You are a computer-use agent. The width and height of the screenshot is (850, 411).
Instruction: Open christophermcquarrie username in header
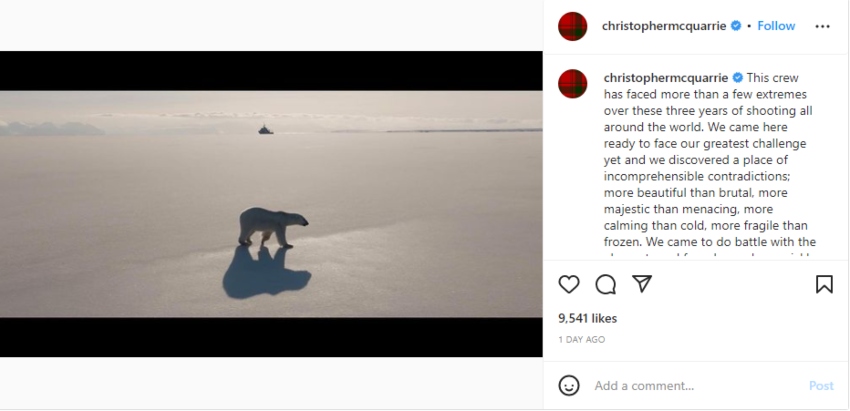(x=664, y=26)
